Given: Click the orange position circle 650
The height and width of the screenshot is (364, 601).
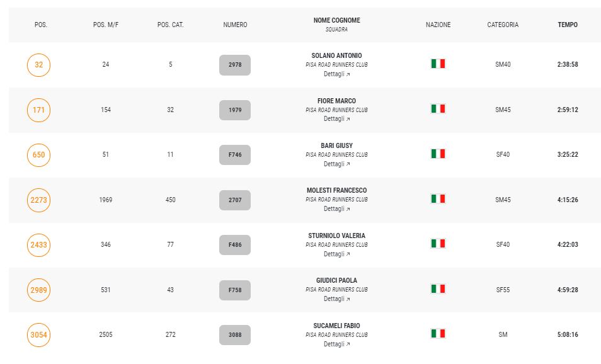Looking at the screenshot, I should (38, 155).
